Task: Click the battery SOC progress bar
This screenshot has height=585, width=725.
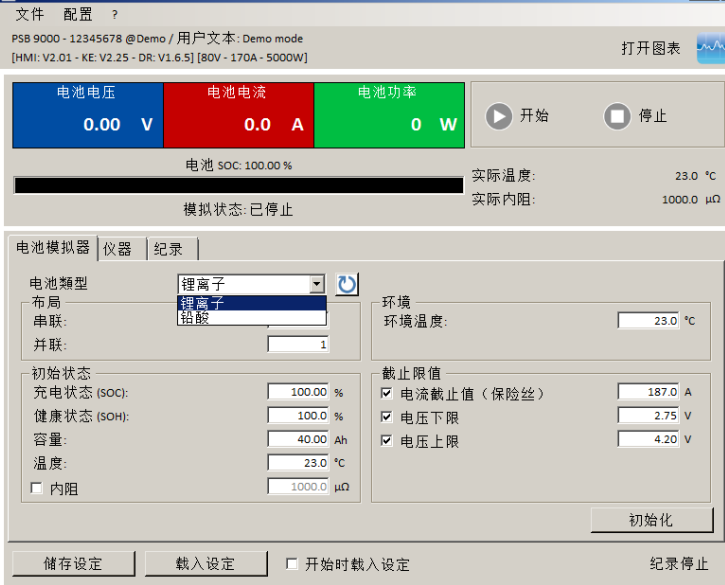Action: click(x=238, y=185)
